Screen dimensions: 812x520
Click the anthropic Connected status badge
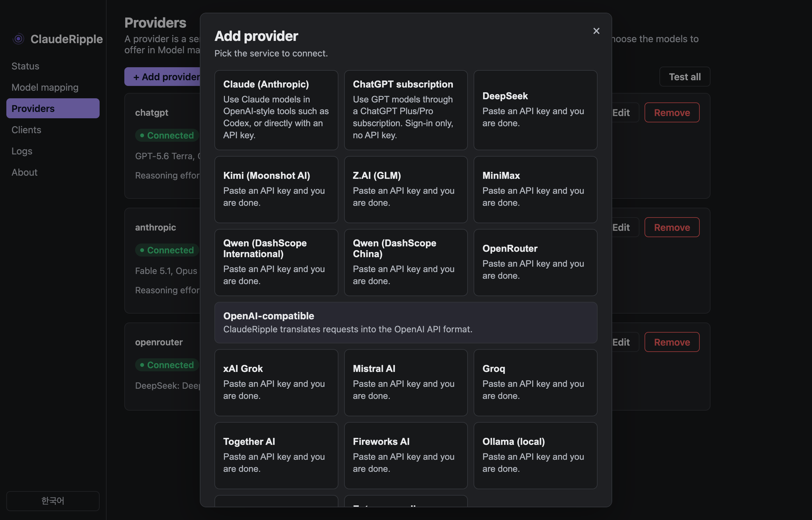tap(167, 250)
